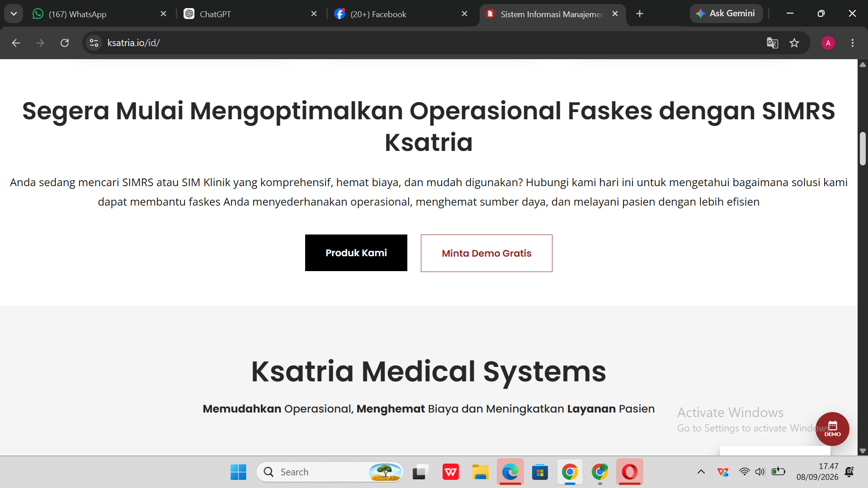Show hidden system tray icons
Image resolution: width=868 pixels, height=488 pixels.
[x=701, y=472]
